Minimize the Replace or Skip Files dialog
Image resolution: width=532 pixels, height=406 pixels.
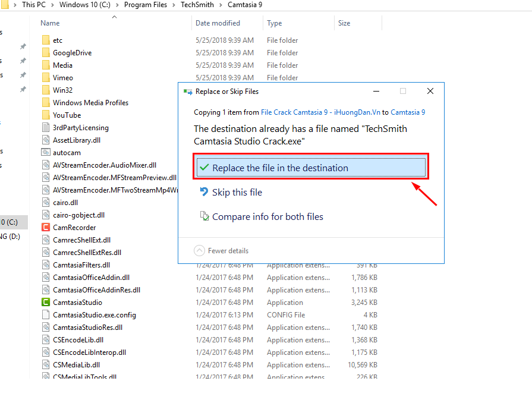(x=376, y=91)
